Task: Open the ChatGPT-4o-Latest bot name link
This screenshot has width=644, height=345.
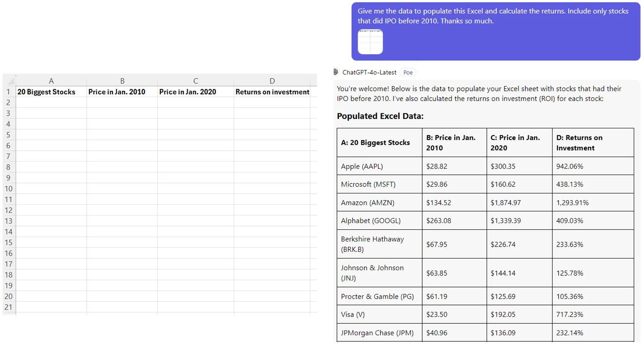Action: (x=369, y=73)
